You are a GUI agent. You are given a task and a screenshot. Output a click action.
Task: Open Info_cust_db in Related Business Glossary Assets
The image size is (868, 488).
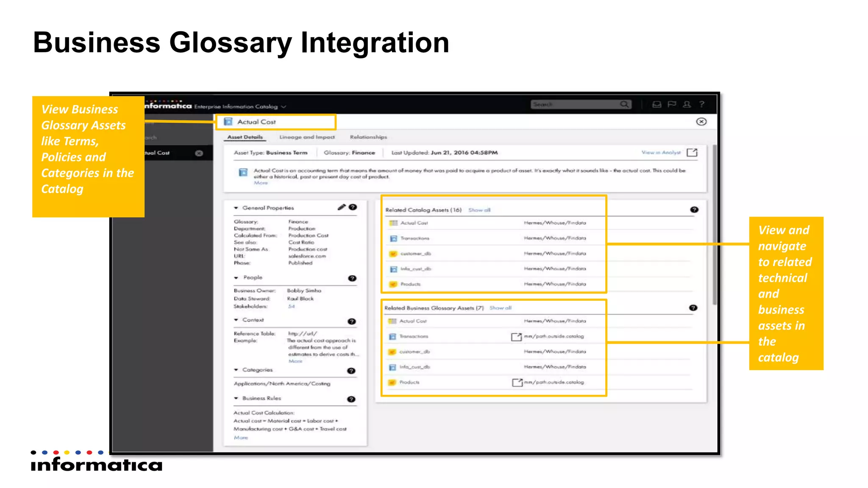tap(415, 367)
